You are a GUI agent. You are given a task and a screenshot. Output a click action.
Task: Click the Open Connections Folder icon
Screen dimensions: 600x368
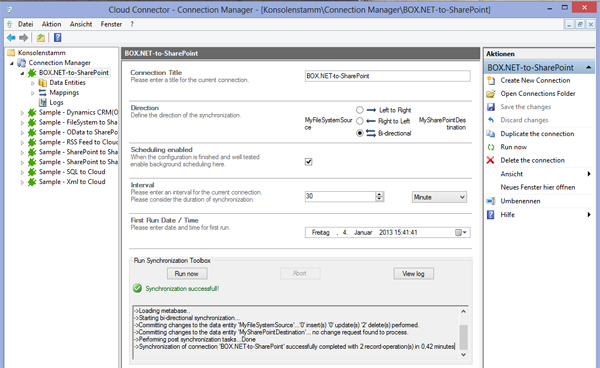(x=491, y=94)
